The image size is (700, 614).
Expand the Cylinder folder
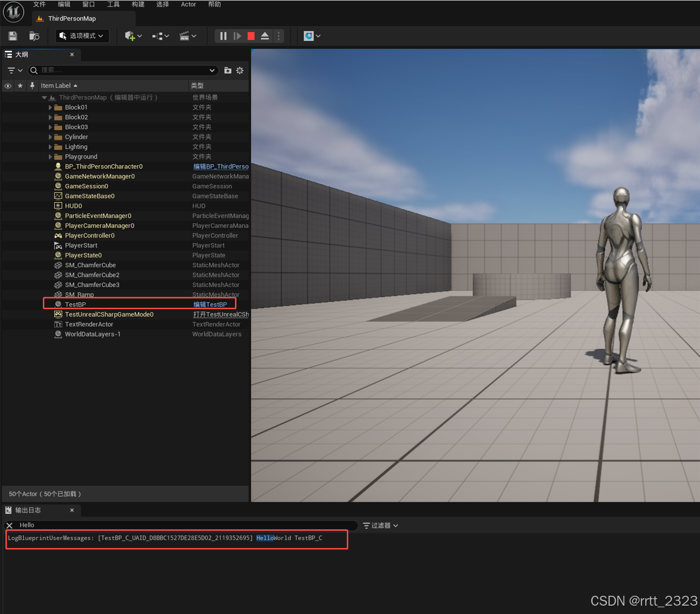pyautogui.click(x=50, y=137)
